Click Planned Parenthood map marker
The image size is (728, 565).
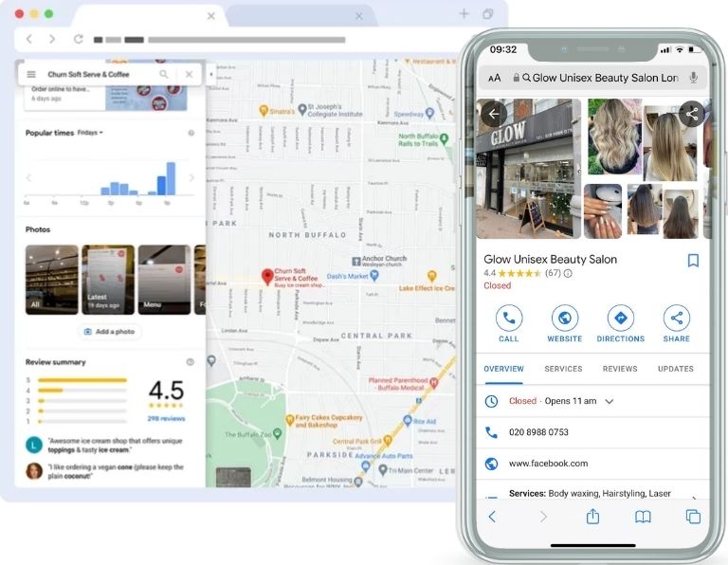[x=433, y=383]
